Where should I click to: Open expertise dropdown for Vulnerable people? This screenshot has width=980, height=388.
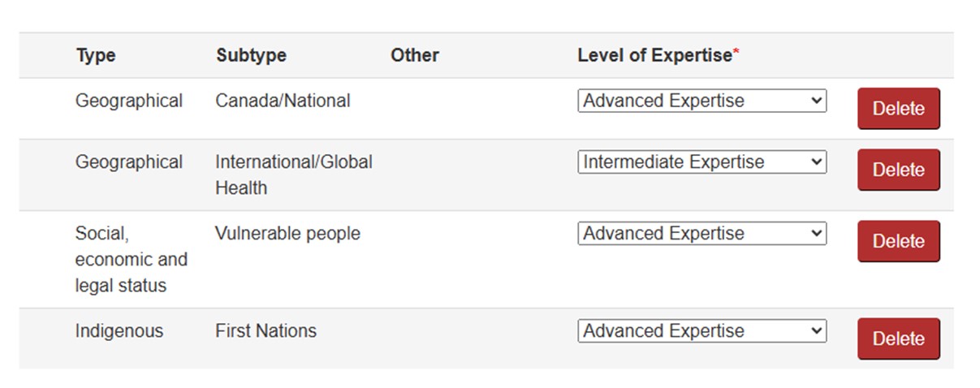702,234
